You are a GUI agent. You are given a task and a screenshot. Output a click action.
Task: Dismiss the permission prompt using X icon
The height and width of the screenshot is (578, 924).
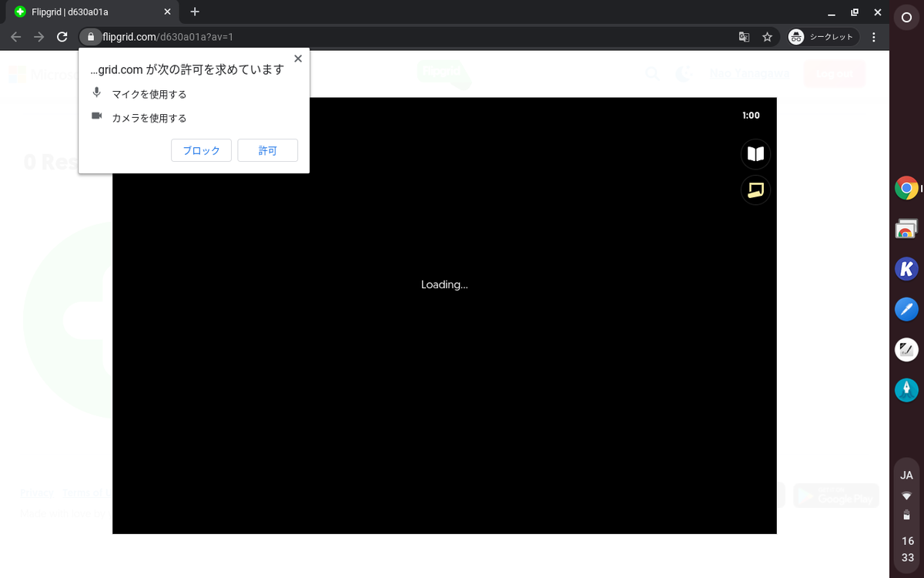[x=298, y=59]
